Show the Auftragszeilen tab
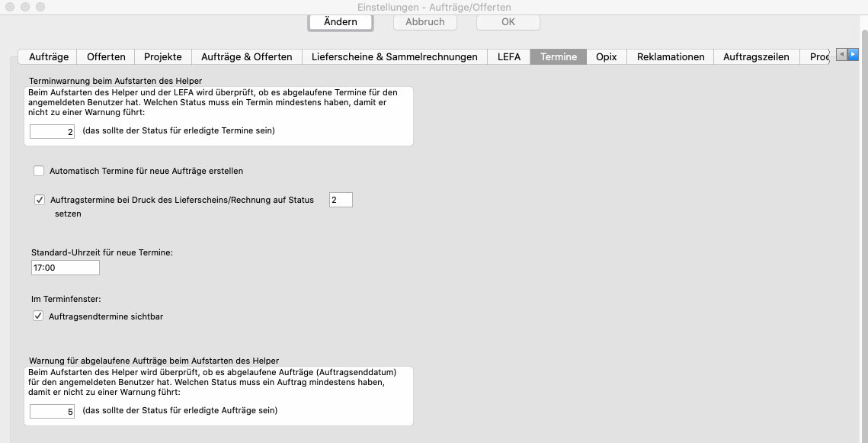 [756, 57]
